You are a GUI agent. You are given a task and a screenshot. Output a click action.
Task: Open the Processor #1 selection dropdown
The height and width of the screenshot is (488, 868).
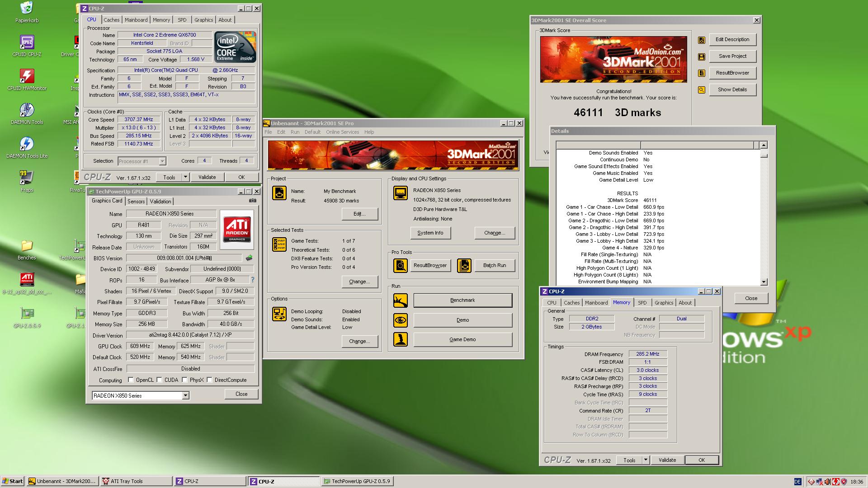[x=162, y=161]
